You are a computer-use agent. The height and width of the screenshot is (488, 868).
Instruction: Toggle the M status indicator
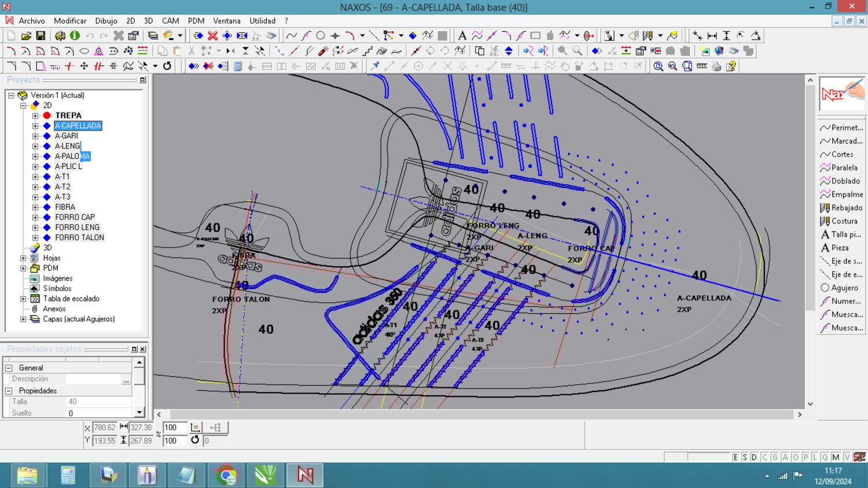click(x=836, y=457)
